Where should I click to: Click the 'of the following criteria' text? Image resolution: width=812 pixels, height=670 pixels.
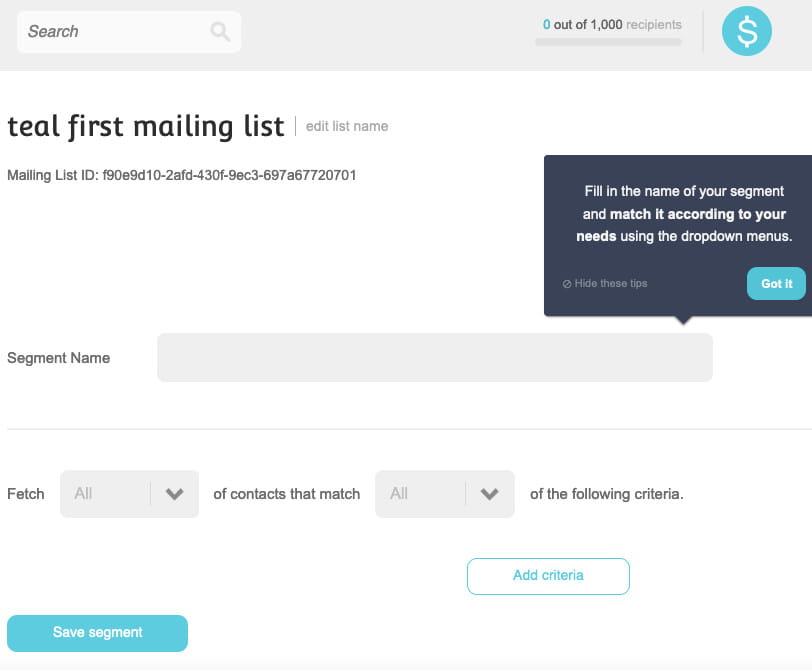coord(607,494)
